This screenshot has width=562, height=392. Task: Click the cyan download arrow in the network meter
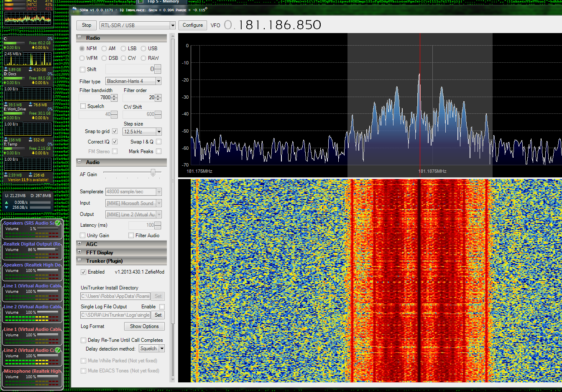click(6, 208)
